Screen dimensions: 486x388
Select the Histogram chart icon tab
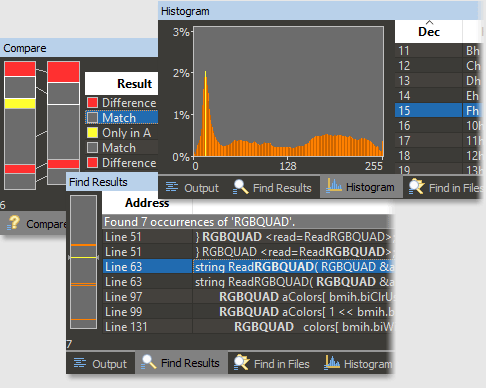point(334,186)
